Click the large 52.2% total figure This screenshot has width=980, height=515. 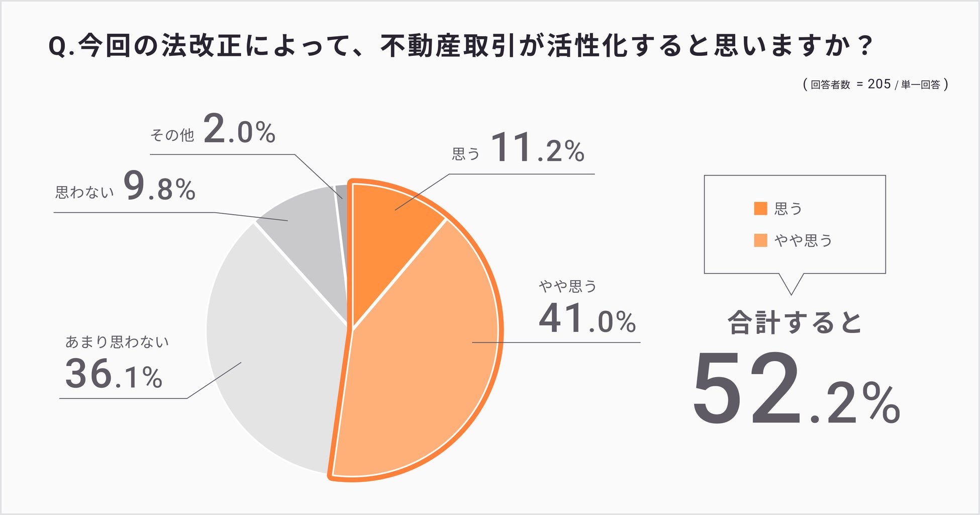click(x=796, y=390)
